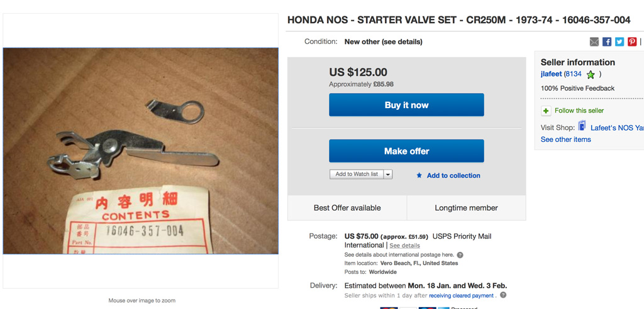Visit Lafeet's NOS shop link
Screen dimensions: 644x309
pyautogui.click(x=616, y=127)
